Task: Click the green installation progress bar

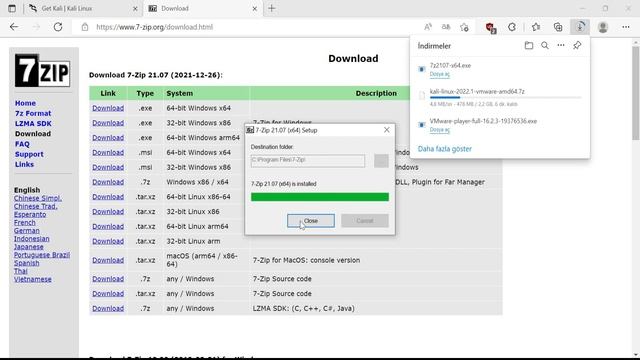Action: 320,197
